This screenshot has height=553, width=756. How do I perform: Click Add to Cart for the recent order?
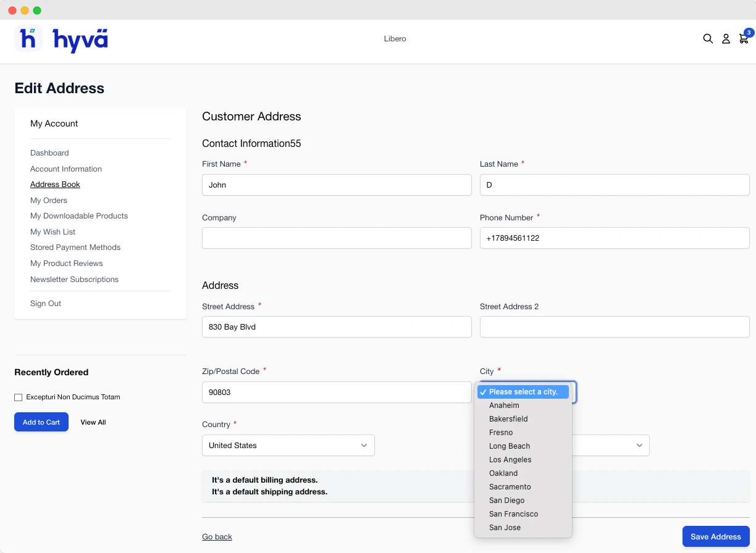[41, 422]
